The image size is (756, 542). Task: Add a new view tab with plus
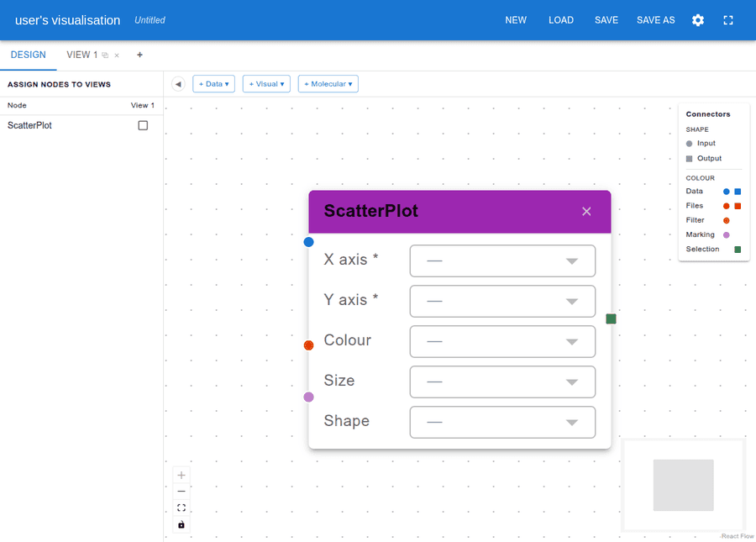[x=139, y=55]
